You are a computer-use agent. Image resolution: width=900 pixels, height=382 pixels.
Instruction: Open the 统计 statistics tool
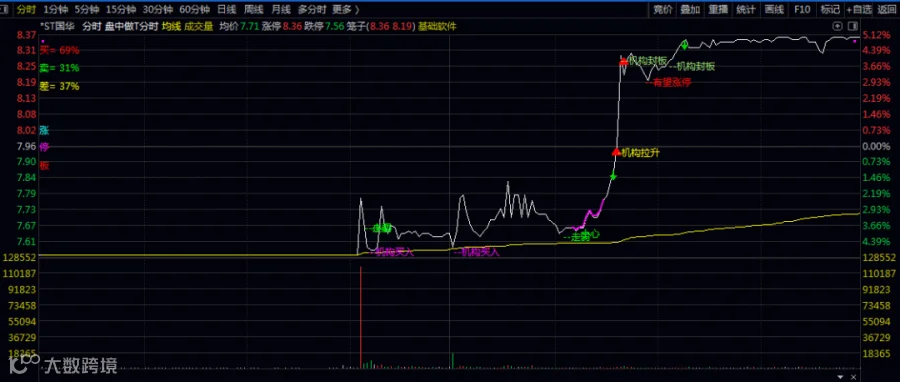coord(746,9)
